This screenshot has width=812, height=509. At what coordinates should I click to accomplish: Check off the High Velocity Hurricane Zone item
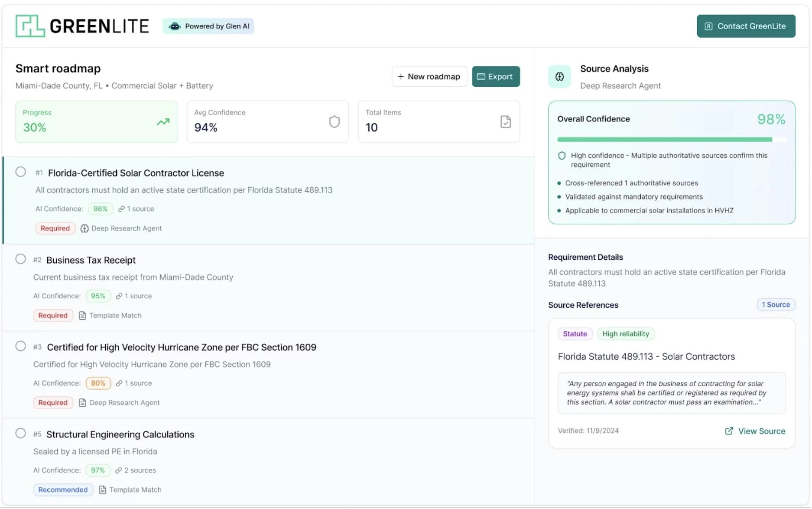point(20,346)
